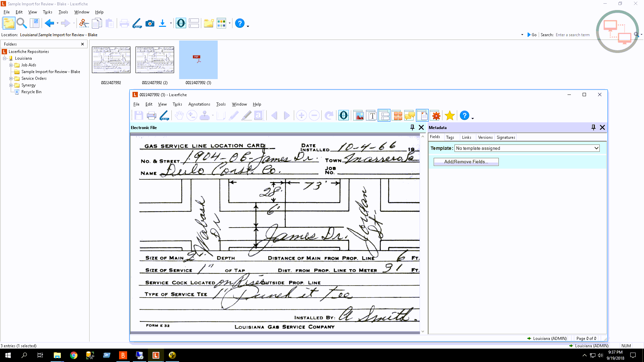Toggle the thumbnails pane icon

point(397,116)
